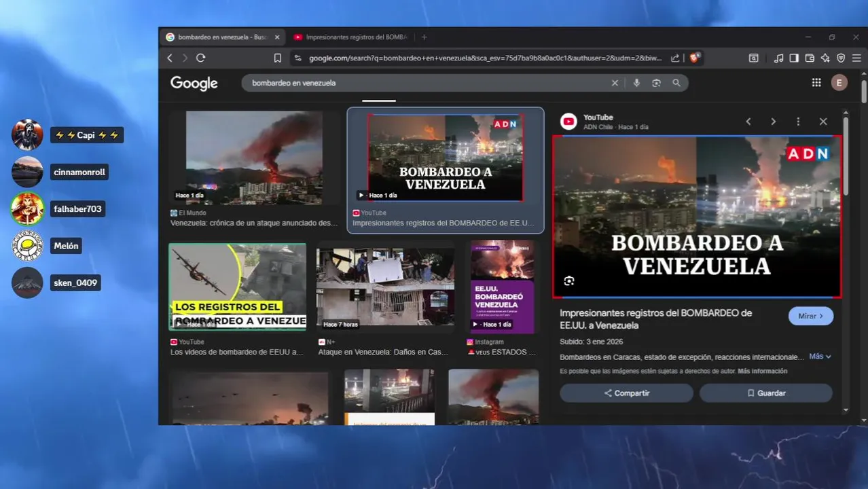Click the address bar URL

[485, 58]
